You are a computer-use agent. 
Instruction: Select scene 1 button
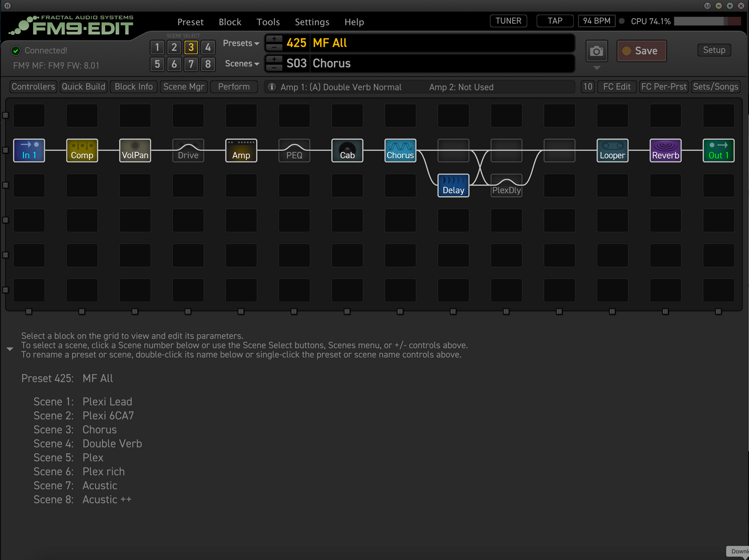[x=157, y=47]
